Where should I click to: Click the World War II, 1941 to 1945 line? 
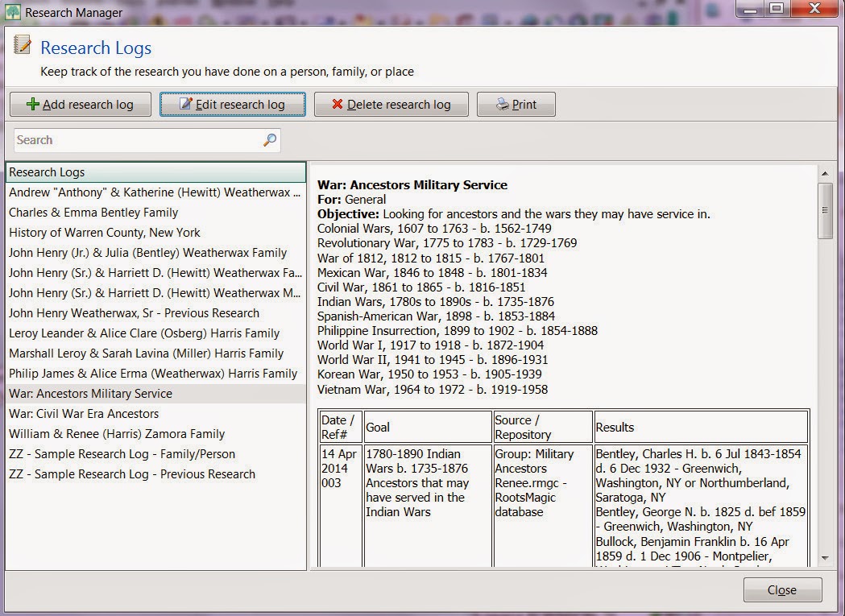[x=433, y=359]
